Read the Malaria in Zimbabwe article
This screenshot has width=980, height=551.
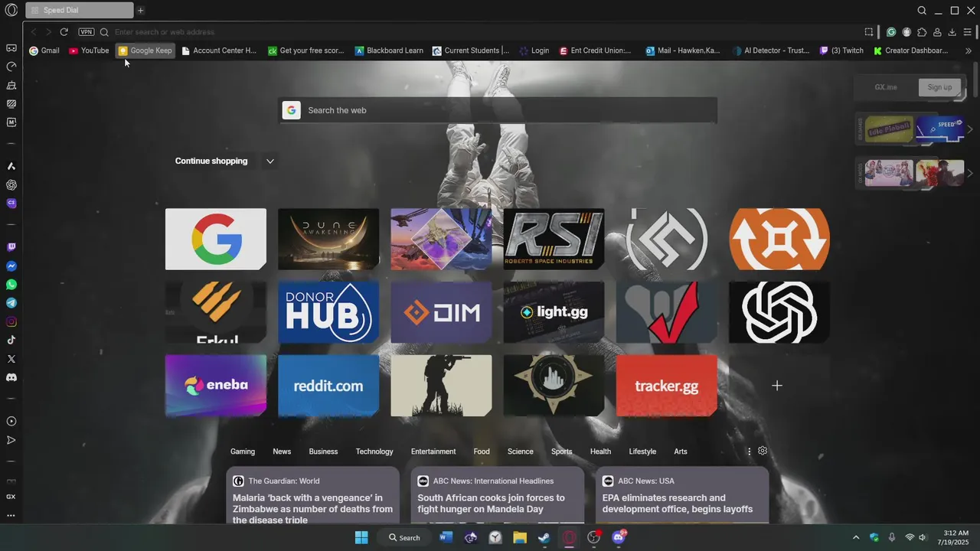pyautogui.click(x=312, y=509)
